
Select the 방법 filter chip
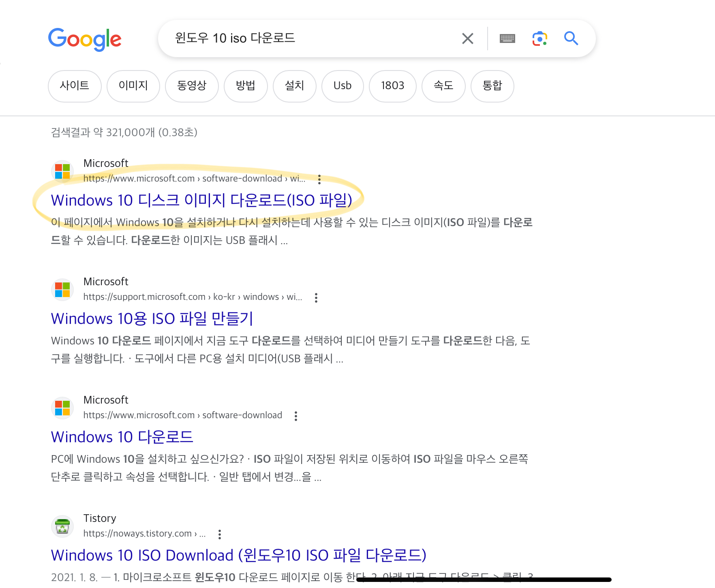246,86
